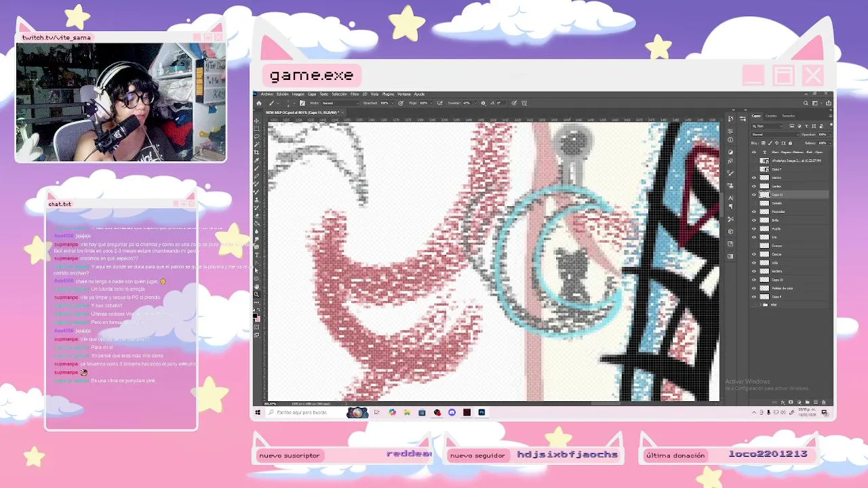Hide the top text layer
This screenshot has width=868, height=488.
[754, 152]
